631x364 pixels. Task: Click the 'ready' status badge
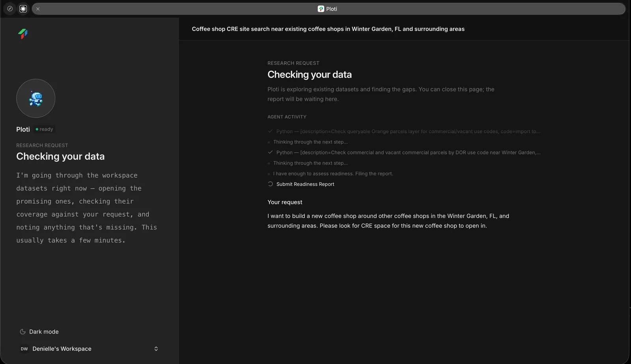pyautogui.click(x=44, y=129)
